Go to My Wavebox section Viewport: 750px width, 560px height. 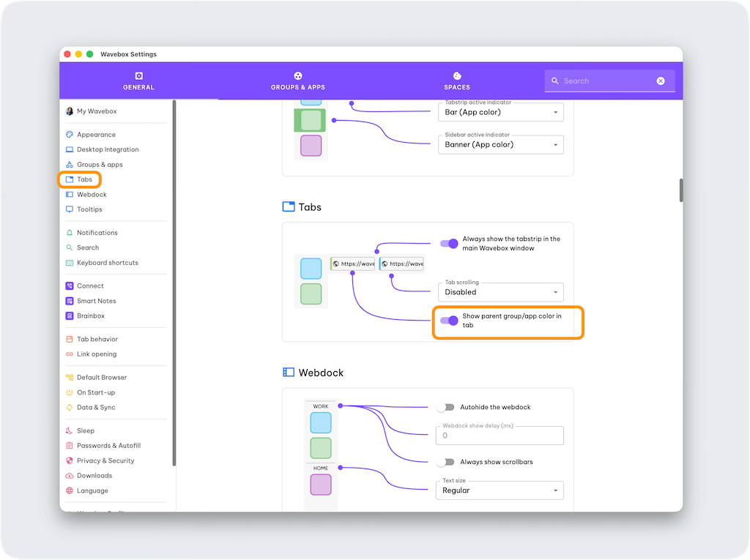pos(97,111)
